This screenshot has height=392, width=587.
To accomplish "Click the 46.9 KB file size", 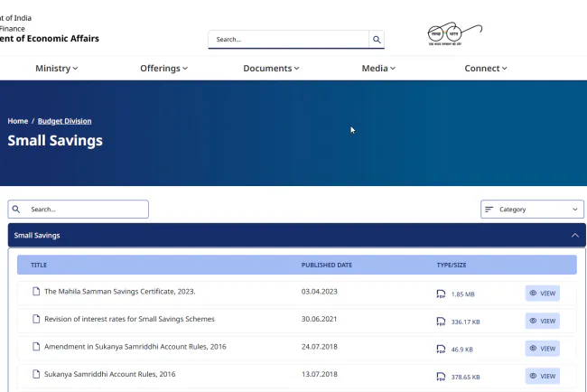I will 462,350.
